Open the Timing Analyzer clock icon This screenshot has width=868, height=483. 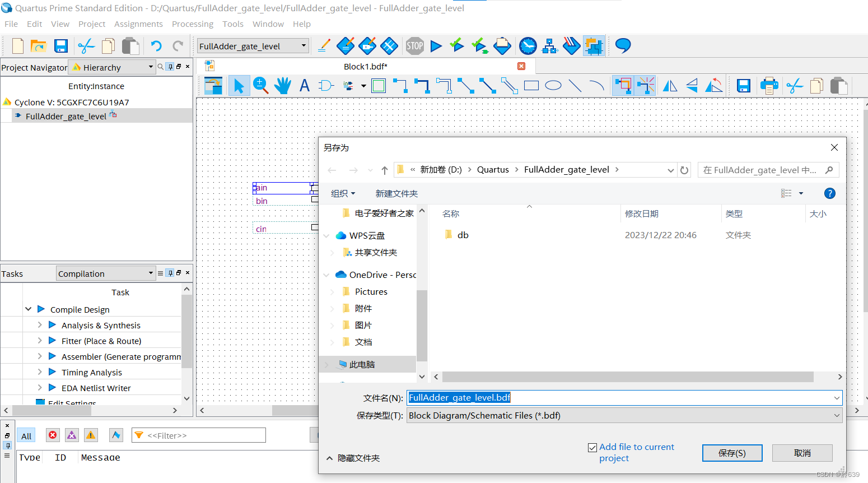click(x=528, y=46)
